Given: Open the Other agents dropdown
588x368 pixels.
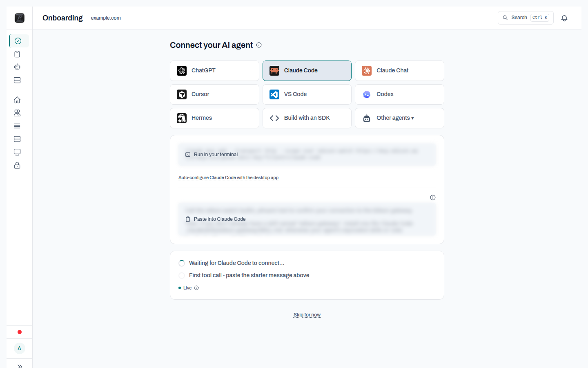Looking at the screenshot, I should [x=399, y=118].
